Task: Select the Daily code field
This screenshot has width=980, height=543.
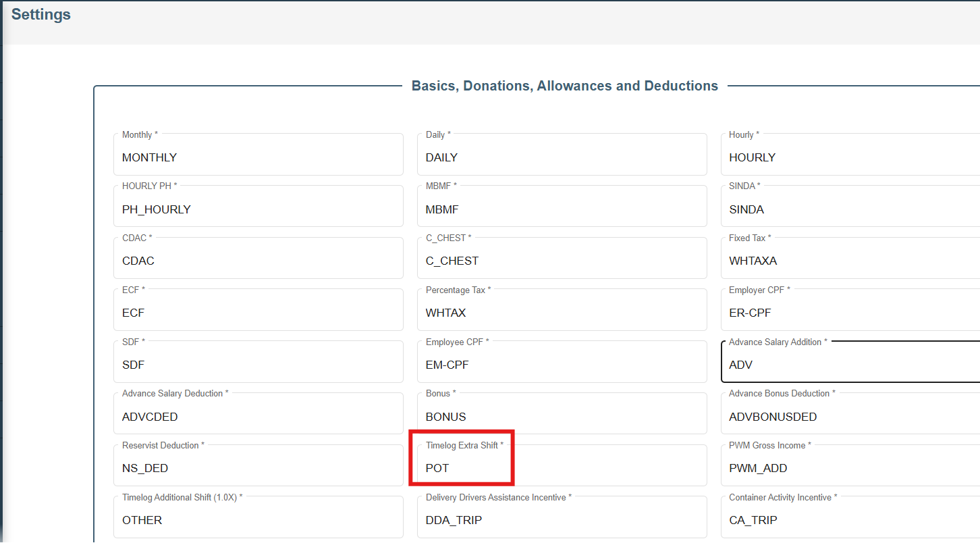Action: coord(562,157)
